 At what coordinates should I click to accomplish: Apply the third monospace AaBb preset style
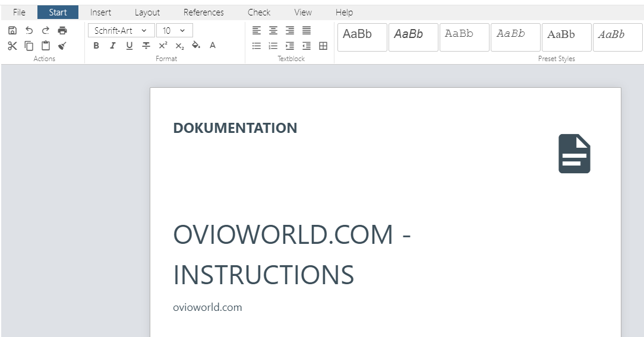tap(465, 37)
